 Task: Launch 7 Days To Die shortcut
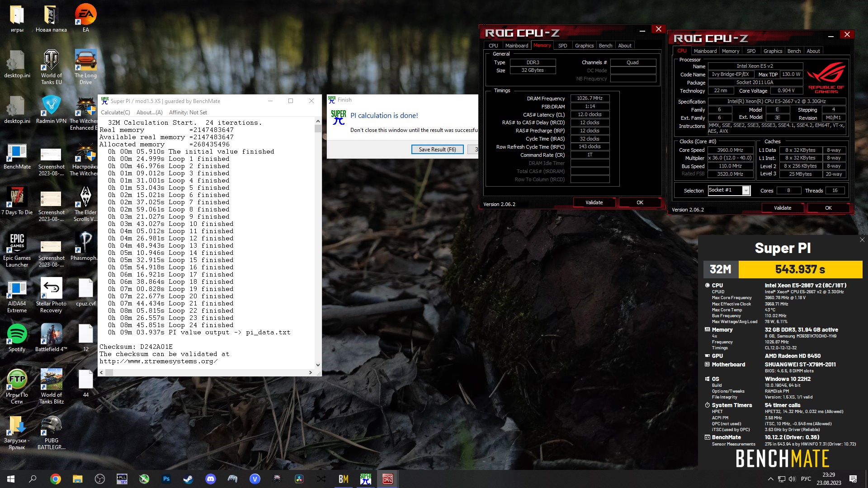pyautogui.click(x=17, y=201)
